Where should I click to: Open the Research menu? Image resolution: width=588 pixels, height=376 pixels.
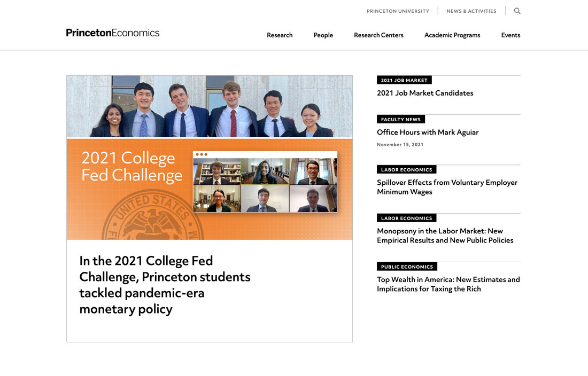[x=280, y=35]
